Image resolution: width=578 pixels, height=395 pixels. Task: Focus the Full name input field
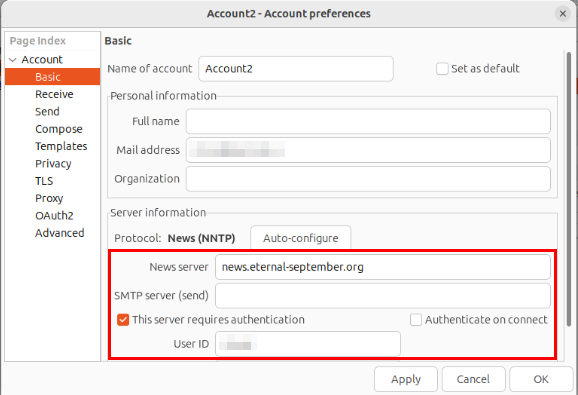[368, 121]
